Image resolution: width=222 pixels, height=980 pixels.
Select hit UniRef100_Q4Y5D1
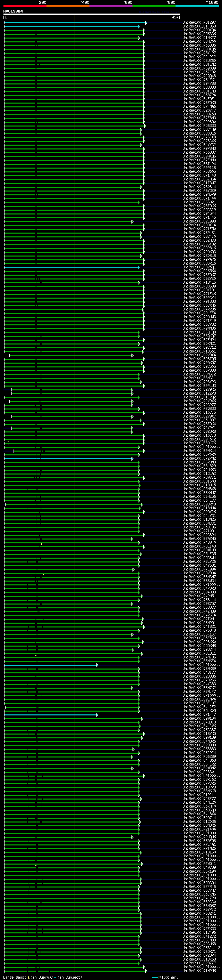coord(199,565)
